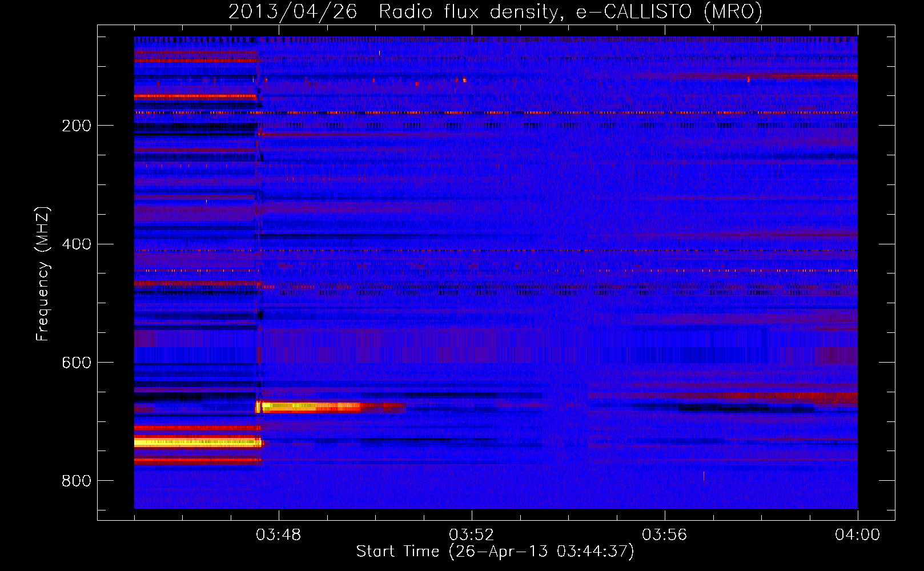Click the 400 frequency tick label
This screenshot has height=571, width=924.
[x=77, y=244]
